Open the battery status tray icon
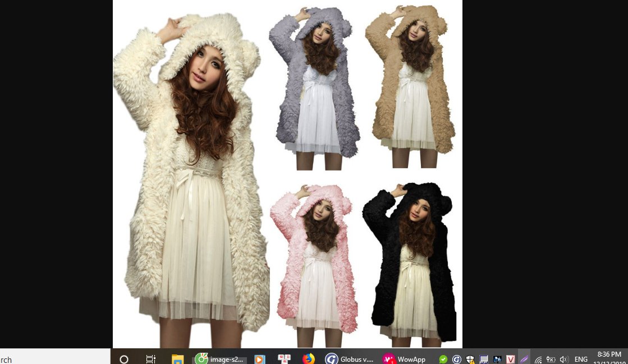 [551, 360]
